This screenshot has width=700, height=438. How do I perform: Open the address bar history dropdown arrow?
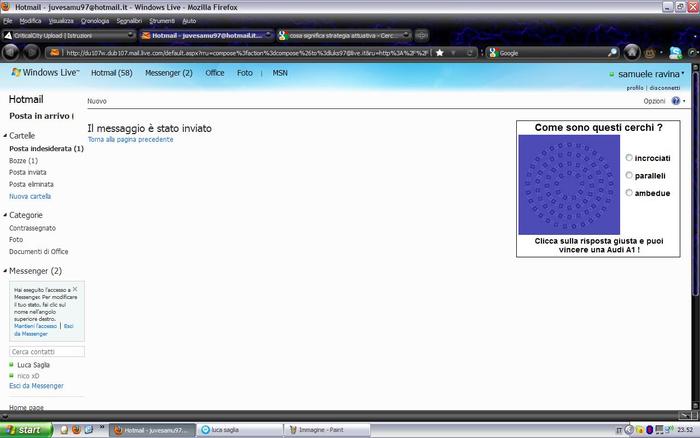click(x=454, y=53)
